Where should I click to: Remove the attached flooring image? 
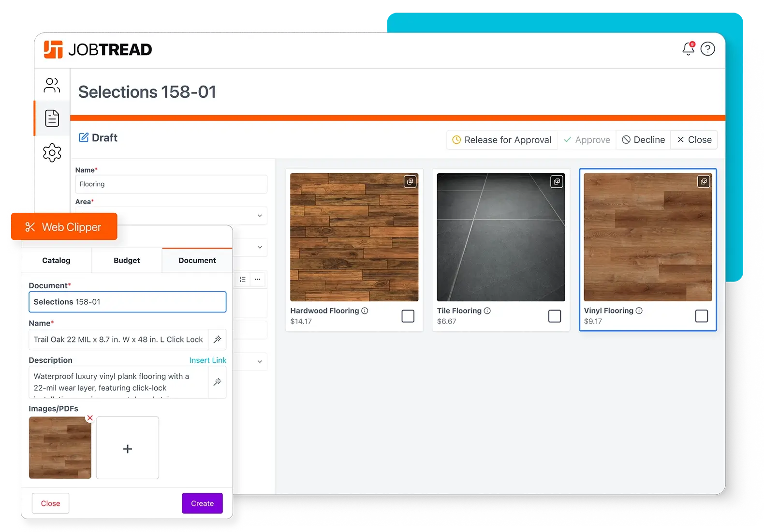click(90, 418)
